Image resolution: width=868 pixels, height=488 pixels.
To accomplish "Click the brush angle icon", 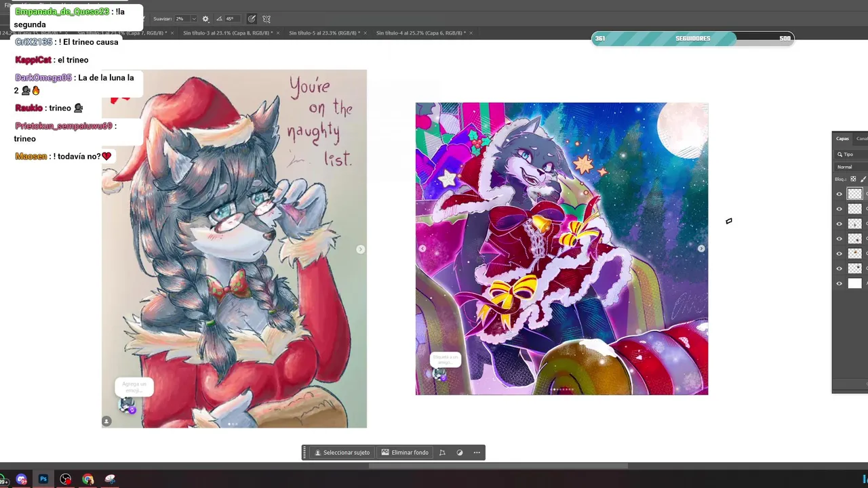I will (220, 19).
